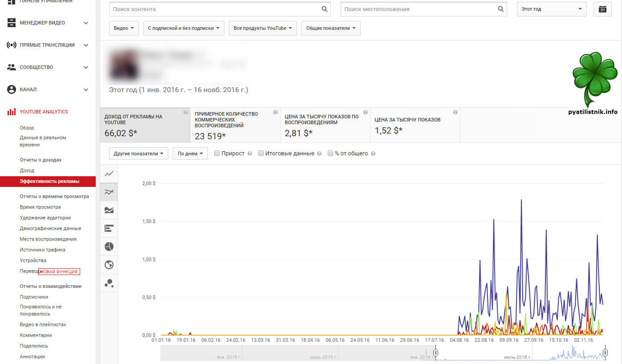Click the left timeline range handle

pos(436,353)
